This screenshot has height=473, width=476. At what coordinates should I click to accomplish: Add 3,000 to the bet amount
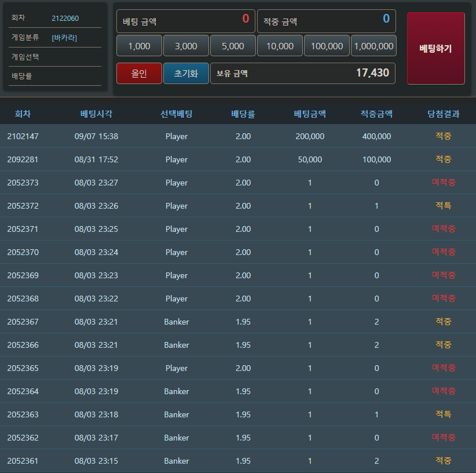click(186, 46)
